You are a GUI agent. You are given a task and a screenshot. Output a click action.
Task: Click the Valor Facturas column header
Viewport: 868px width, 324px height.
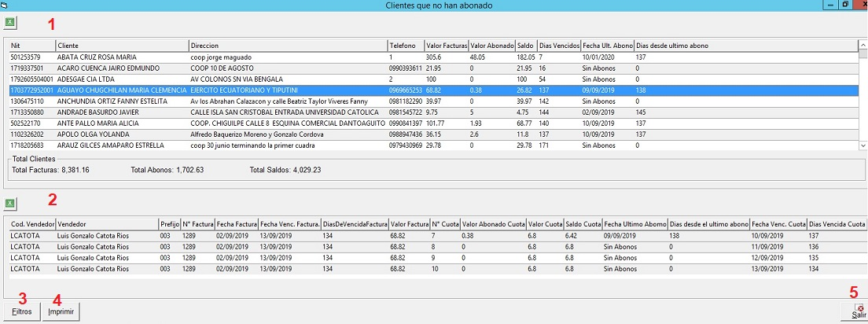coord(445,46)
